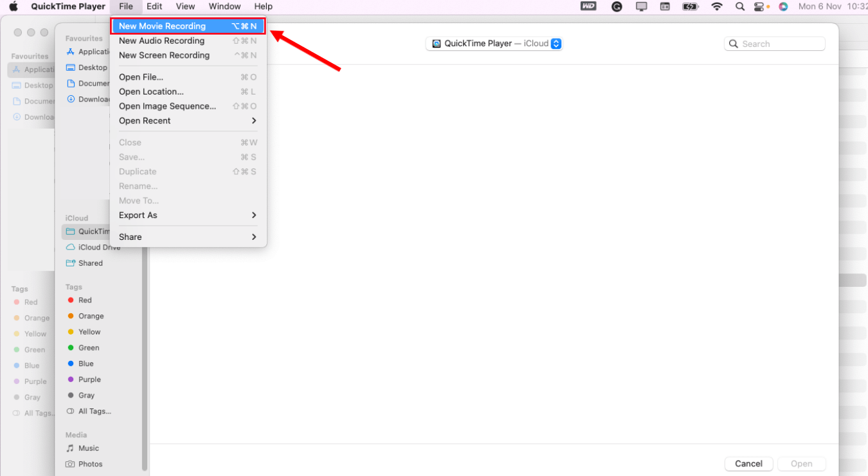Click the Photos camera icon in the sidebar

[71, 464]
